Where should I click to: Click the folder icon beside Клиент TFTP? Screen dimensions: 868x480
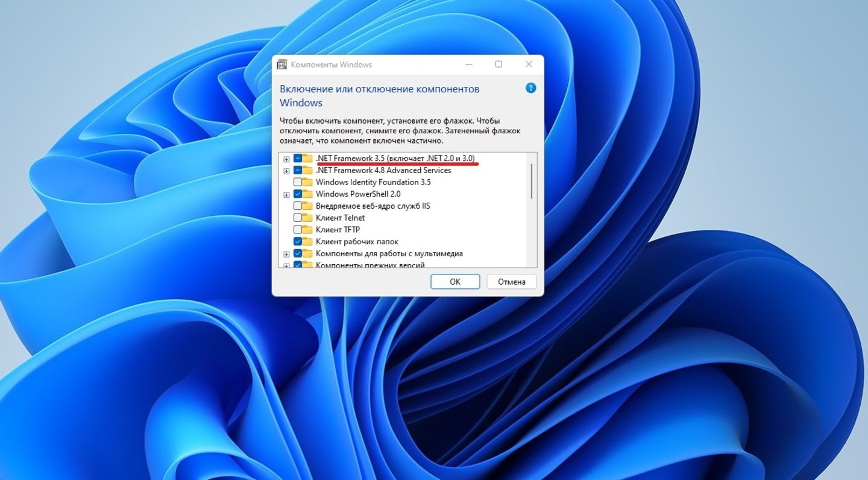click(308, 230)
